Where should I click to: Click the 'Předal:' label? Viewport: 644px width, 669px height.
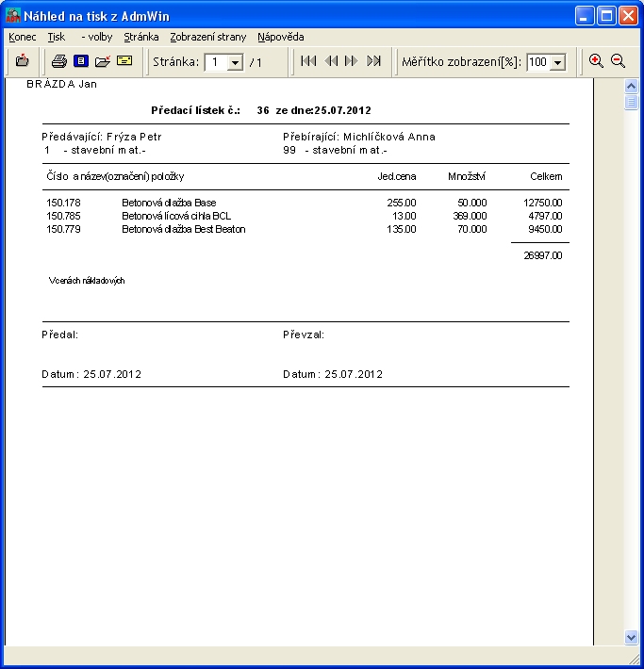pyautogui.click(x=59, y=334)
